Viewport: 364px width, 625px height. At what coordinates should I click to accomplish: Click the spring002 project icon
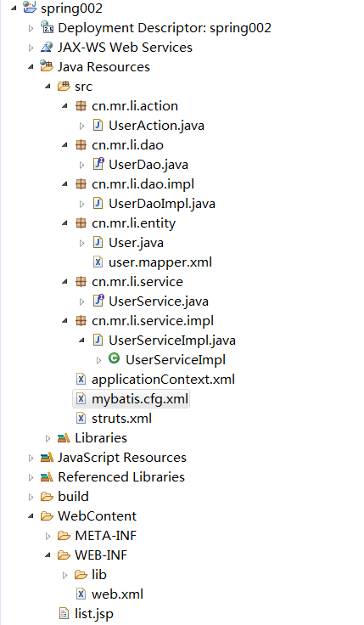coord(30,8)
